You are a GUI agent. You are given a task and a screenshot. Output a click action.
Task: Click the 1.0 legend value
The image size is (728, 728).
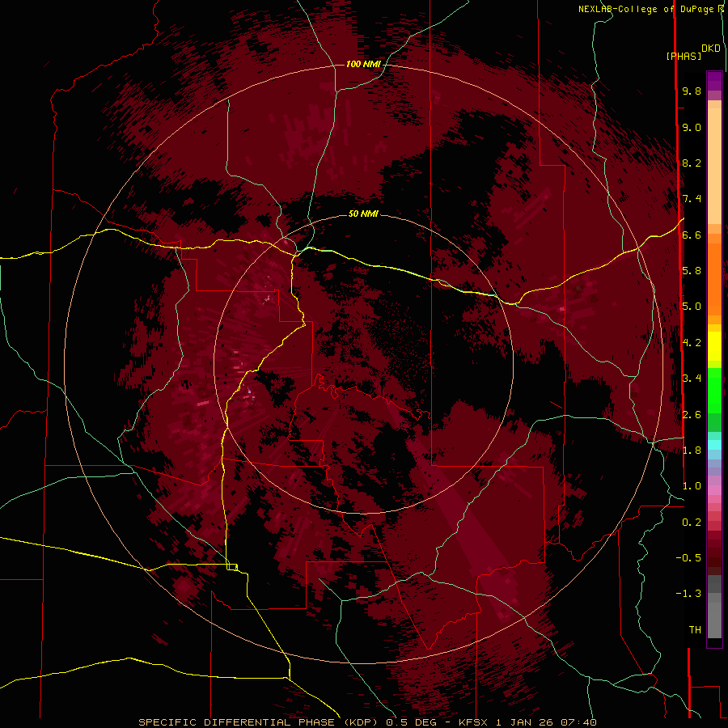click(x=692, y=486)
